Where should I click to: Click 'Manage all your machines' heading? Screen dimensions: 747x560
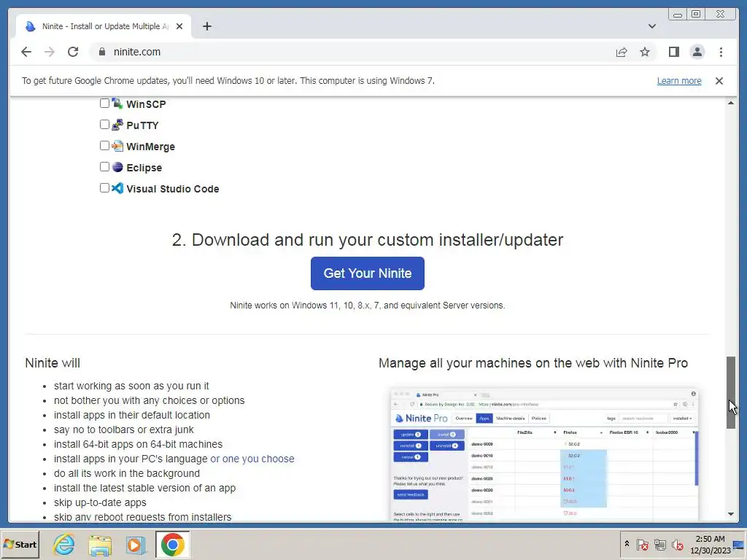pos(533,363)
